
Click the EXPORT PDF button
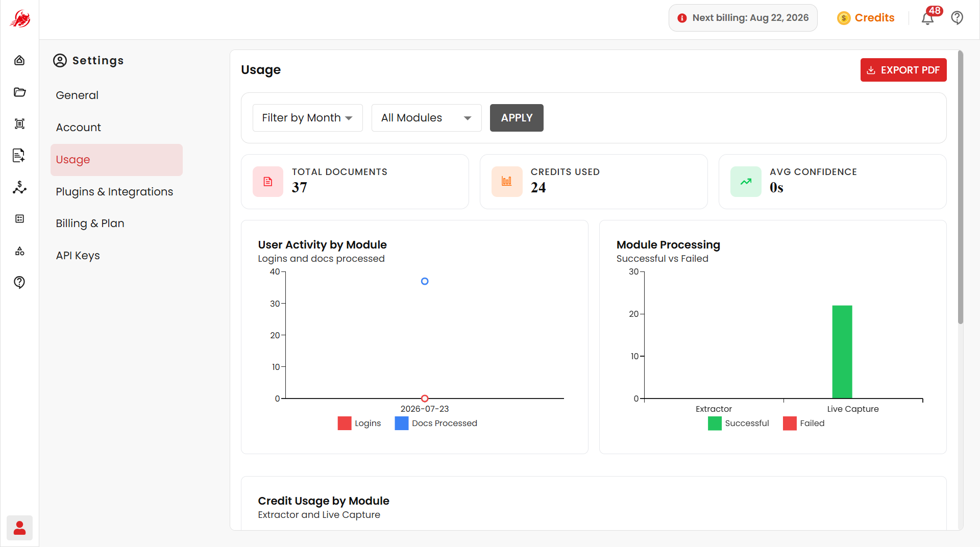[903, 70]
